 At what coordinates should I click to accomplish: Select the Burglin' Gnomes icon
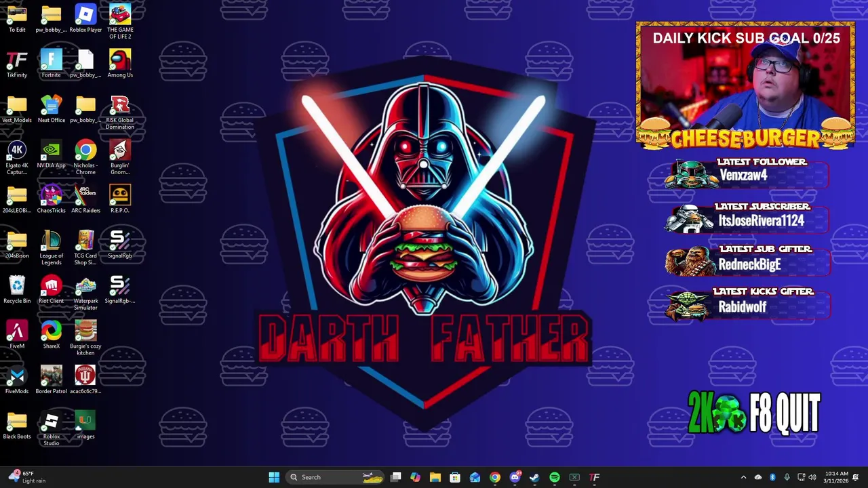coord(120,158)
